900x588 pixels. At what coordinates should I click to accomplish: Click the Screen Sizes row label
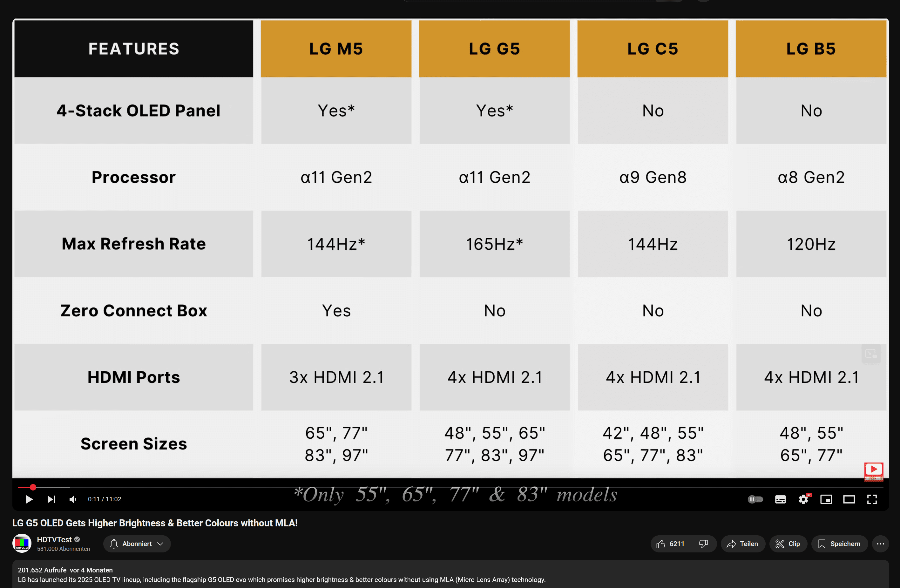click(133, 443)
